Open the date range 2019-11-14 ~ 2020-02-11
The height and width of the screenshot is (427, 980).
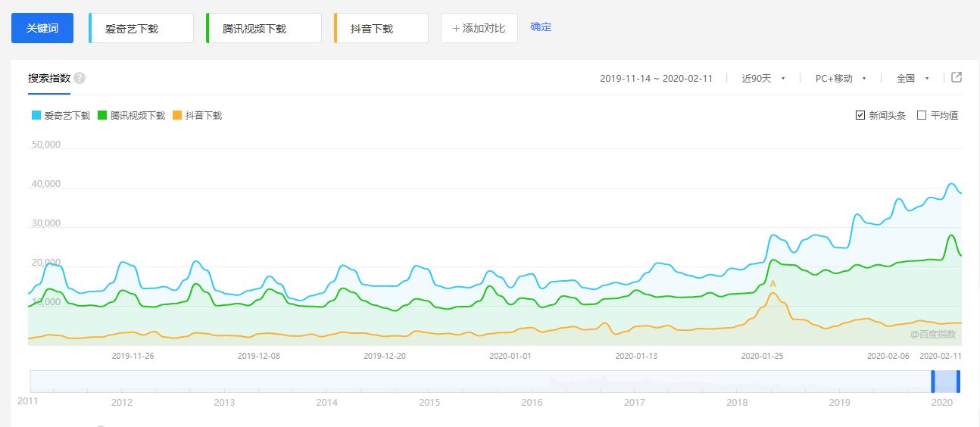click(x=657, y=78)
